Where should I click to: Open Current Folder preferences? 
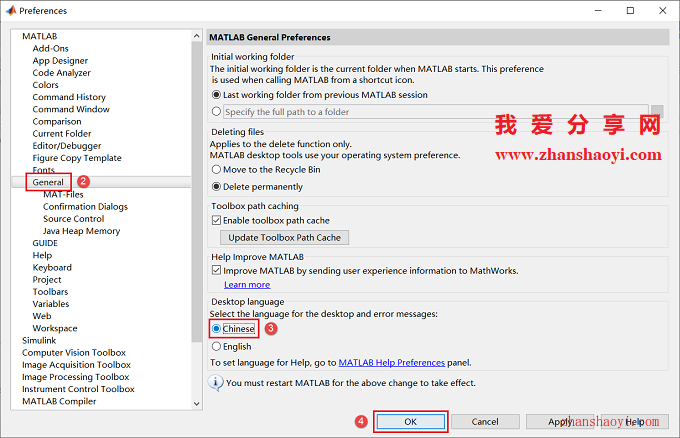click(62, 133)
